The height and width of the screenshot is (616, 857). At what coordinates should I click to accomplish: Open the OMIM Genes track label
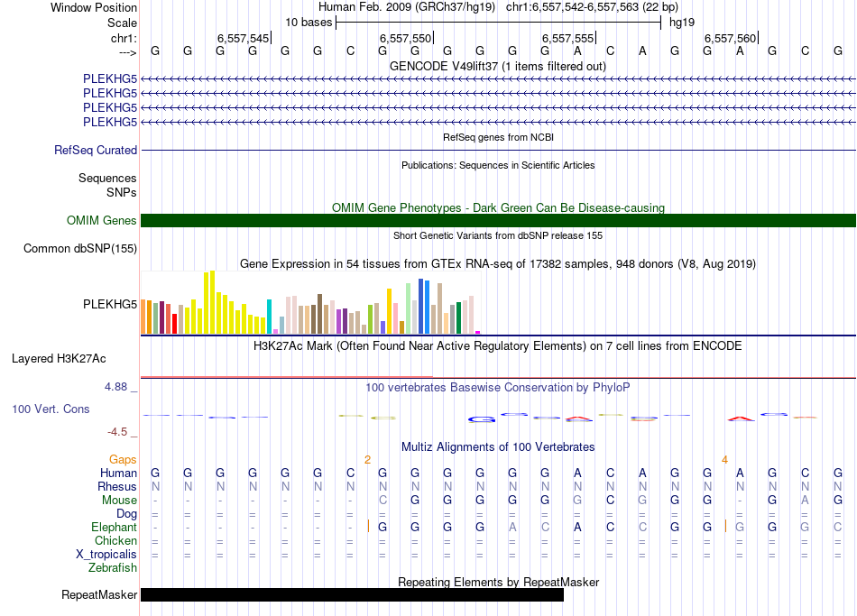[101, 221]
